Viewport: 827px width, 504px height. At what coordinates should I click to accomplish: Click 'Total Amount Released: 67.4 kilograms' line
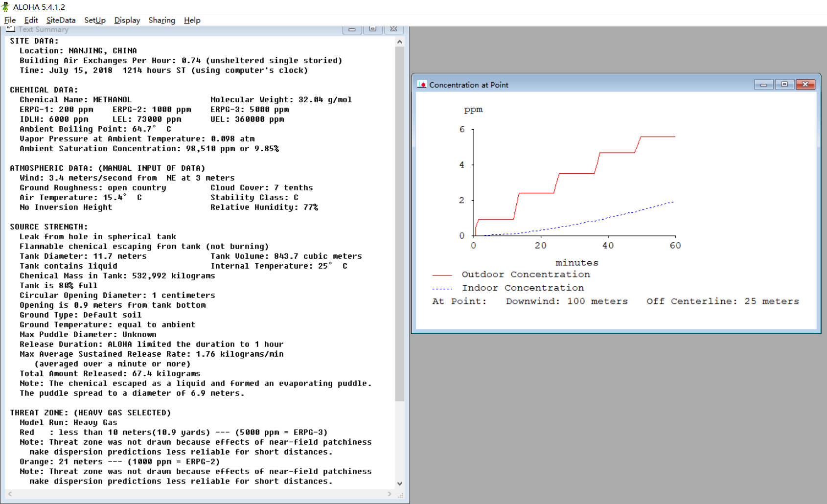pos(110,374)
